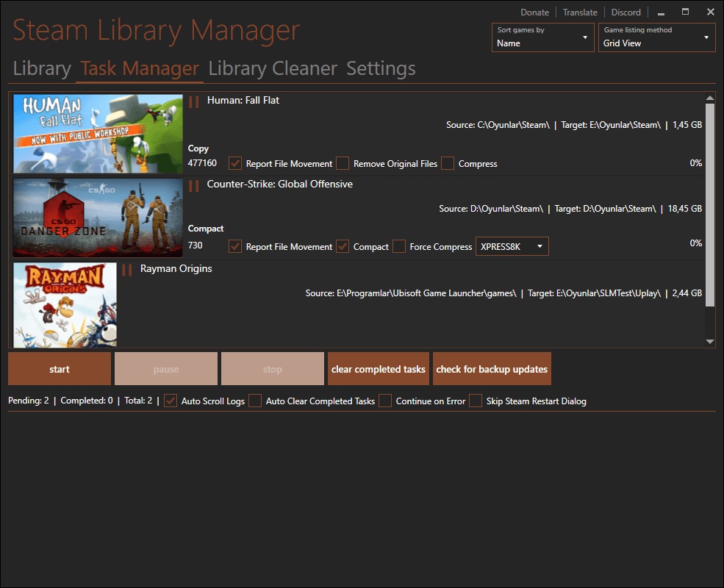Open the Library Cleaner tab
The width and height of the screenshot is (724, 588).
[272, 68]
